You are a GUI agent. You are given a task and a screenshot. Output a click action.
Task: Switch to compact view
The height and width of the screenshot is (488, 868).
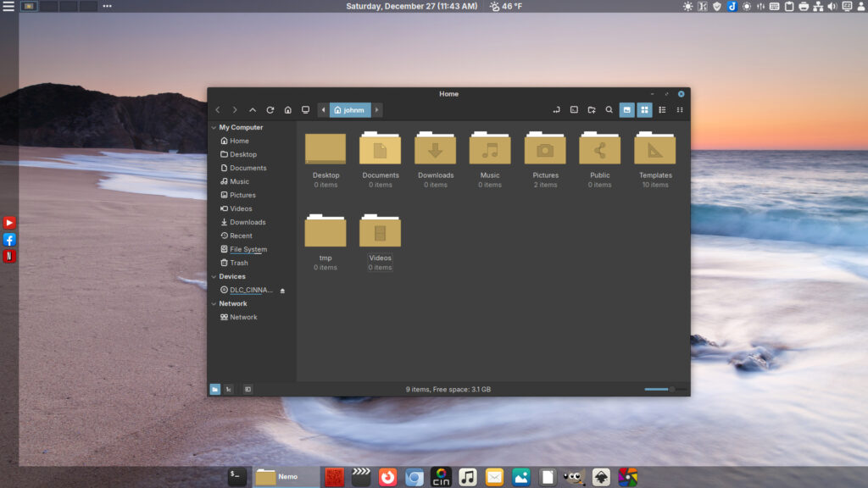[x=680, y=110]
